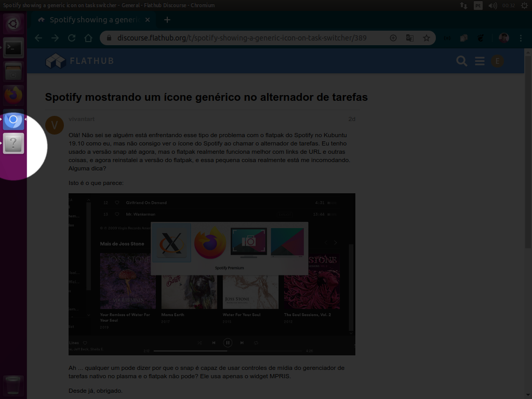
Task: Open the sound volume indicator
Action: pyautogui.click(x=493, y=5)
